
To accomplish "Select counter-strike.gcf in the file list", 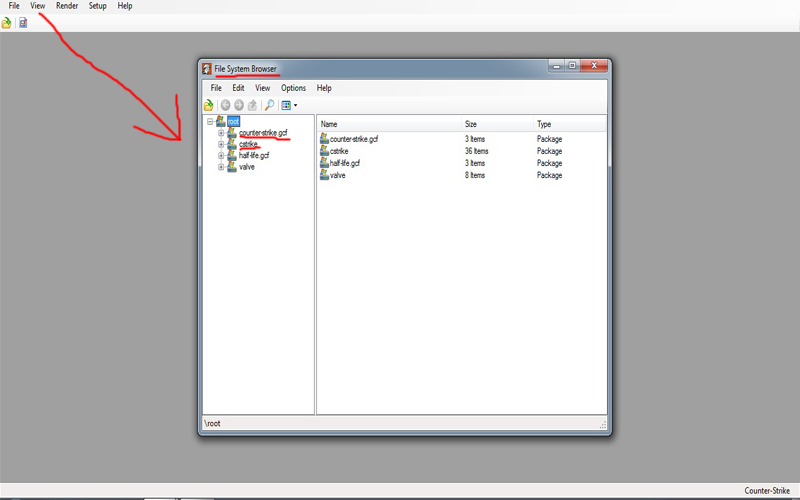I will [354, 139].
